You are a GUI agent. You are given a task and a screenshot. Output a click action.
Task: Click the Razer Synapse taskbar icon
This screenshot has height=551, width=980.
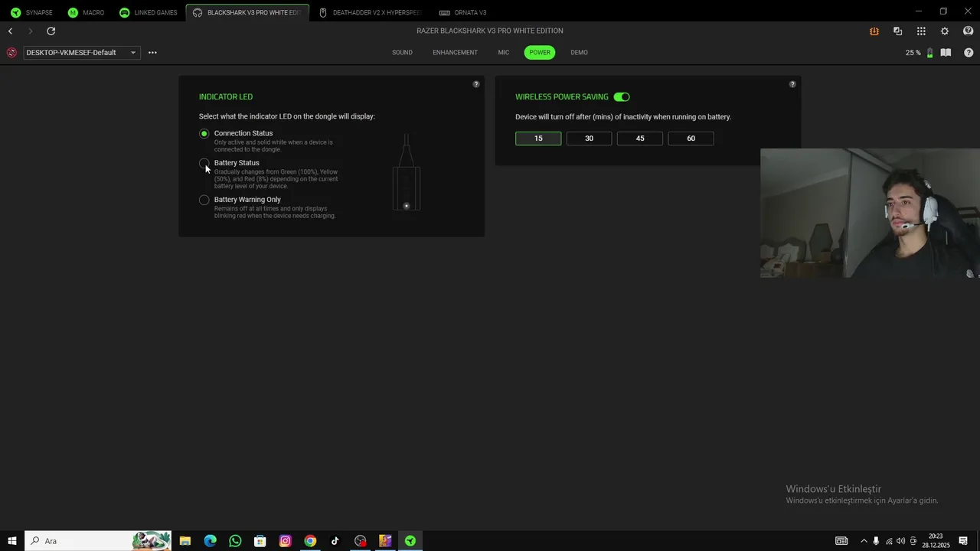pos(410,541)
